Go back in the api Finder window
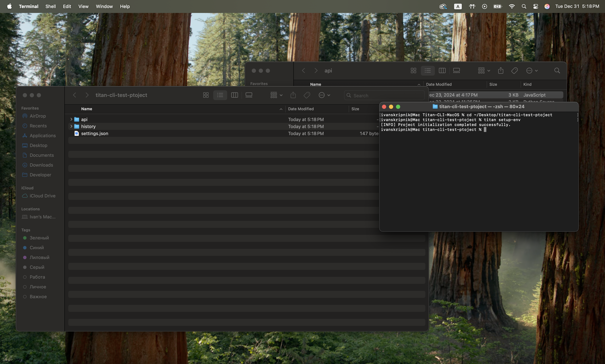The height and width of the screenshot is (364, 605). coord(304,71)
